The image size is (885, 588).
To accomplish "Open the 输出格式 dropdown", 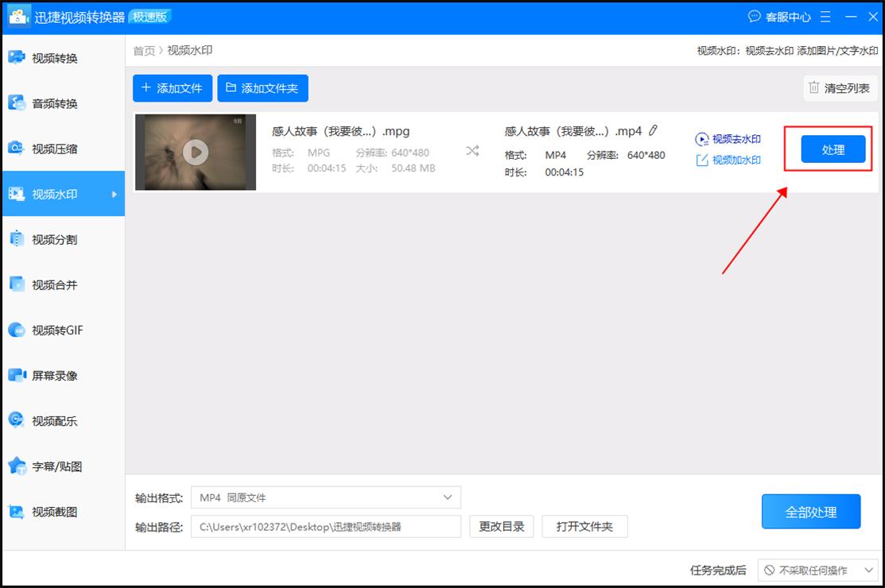I will tap(326, 497).
